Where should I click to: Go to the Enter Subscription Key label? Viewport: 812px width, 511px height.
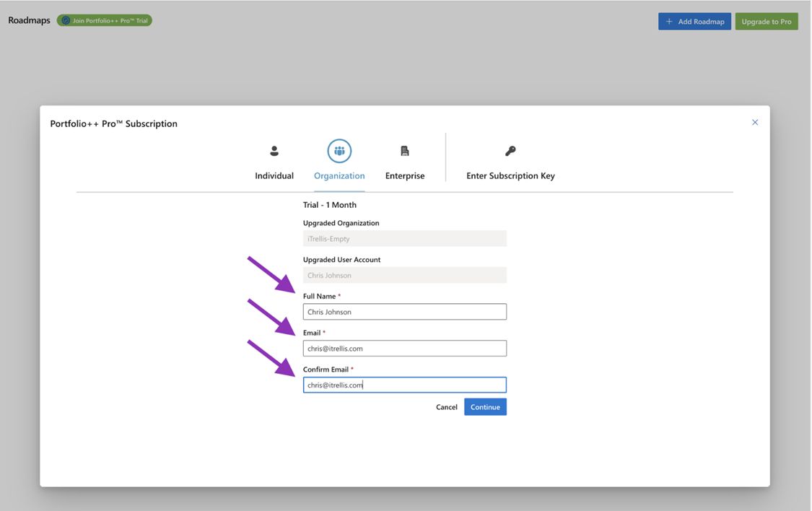510,175
